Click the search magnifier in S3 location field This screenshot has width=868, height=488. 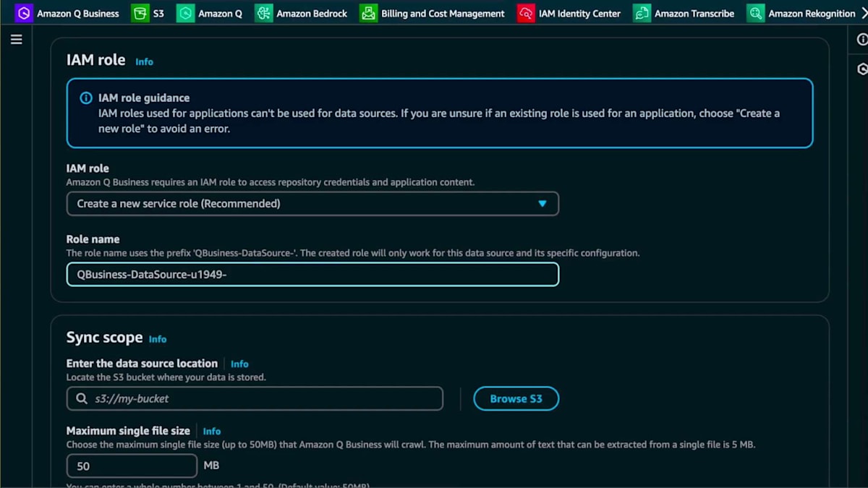point(82,398)
